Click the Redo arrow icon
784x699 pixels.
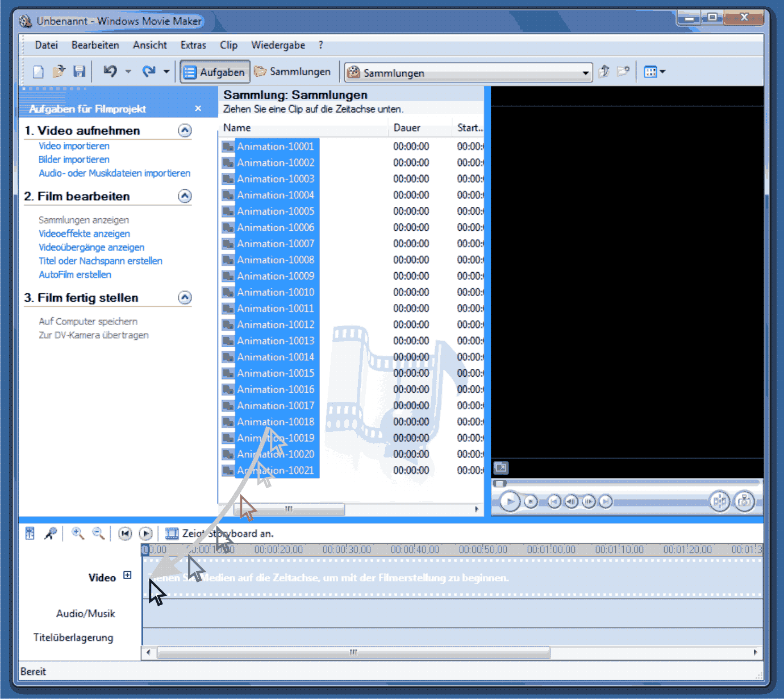pyautogui.click(x=149, y=72)
